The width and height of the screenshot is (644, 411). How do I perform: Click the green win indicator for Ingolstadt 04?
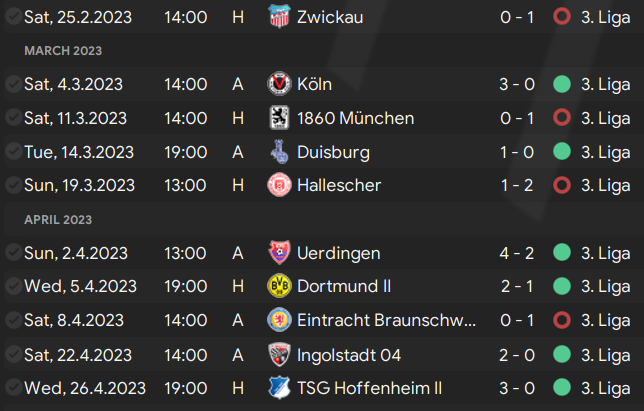coord(562,354)
